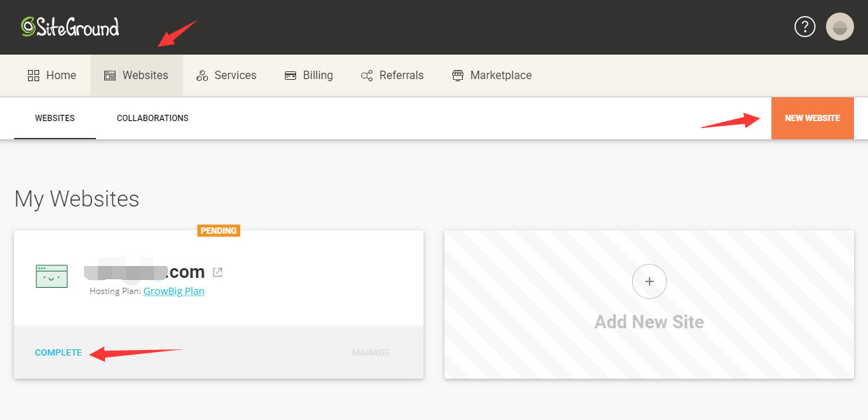Click the SiteGround logo
This screenshot has height=420, width=868.
pyautogui.click(x=70, y=27)
